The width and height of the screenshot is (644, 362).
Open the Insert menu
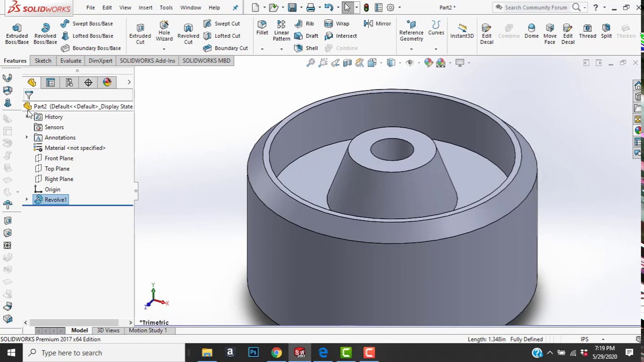click(145, 8)
